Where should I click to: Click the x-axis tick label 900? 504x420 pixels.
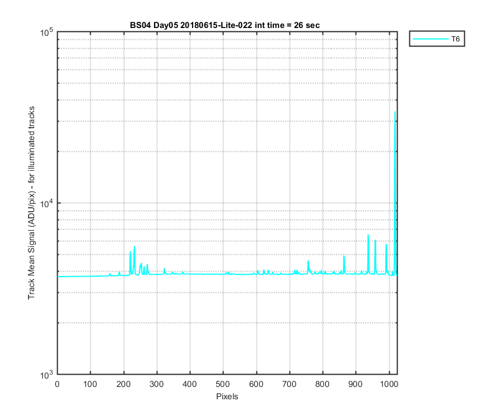coord(356,384)
